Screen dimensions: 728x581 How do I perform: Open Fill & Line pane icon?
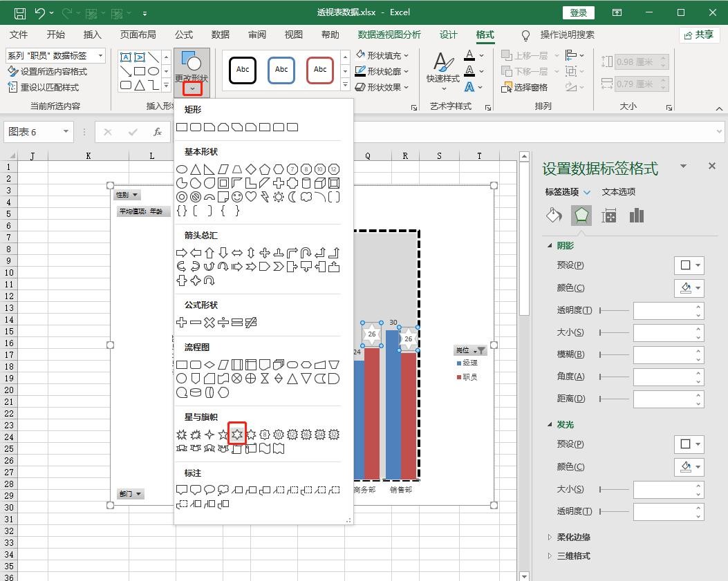(x=554, y=216)
